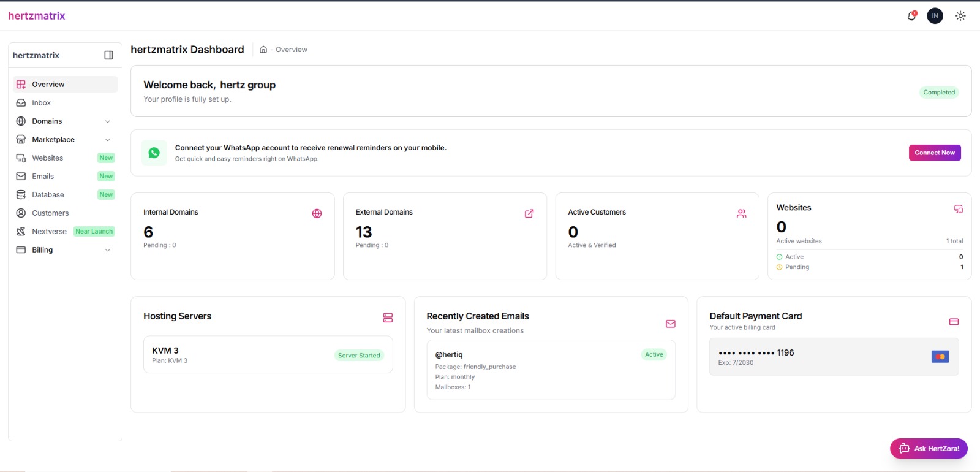
Task: Open External Domains link icon
Action: click(529, 213)
